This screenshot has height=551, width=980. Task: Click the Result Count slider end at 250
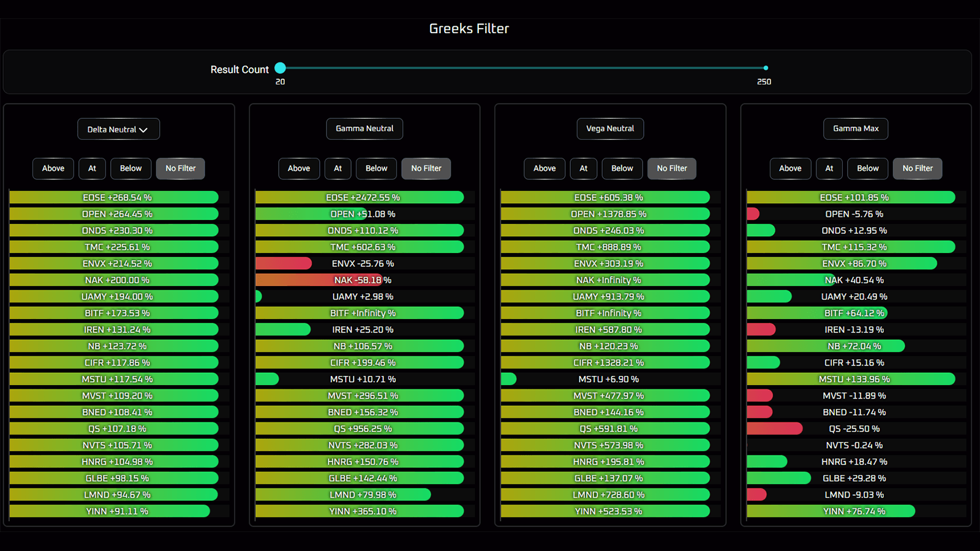[x=766, y=68]
